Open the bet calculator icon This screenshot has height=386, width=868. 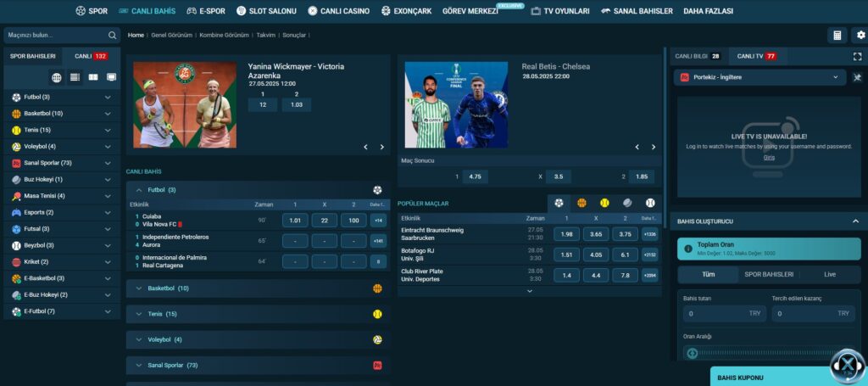coord(837,35)
